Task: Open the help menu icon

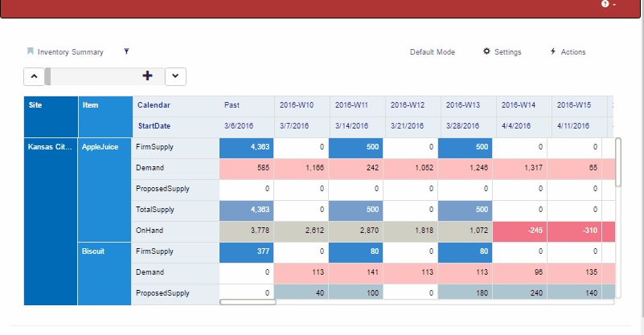Action: (605, 4)
